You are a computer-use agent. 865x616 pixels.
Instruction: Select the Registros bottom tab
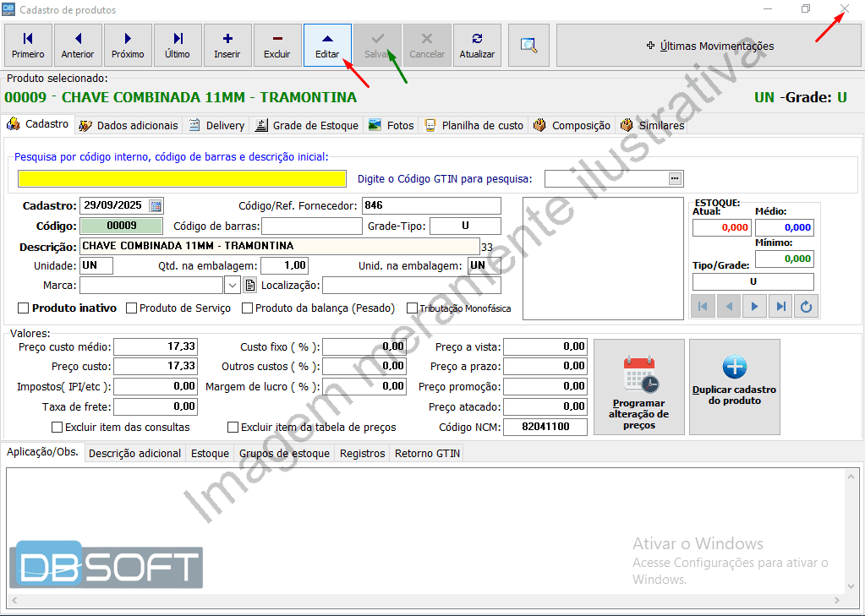[x=362, y=454]
